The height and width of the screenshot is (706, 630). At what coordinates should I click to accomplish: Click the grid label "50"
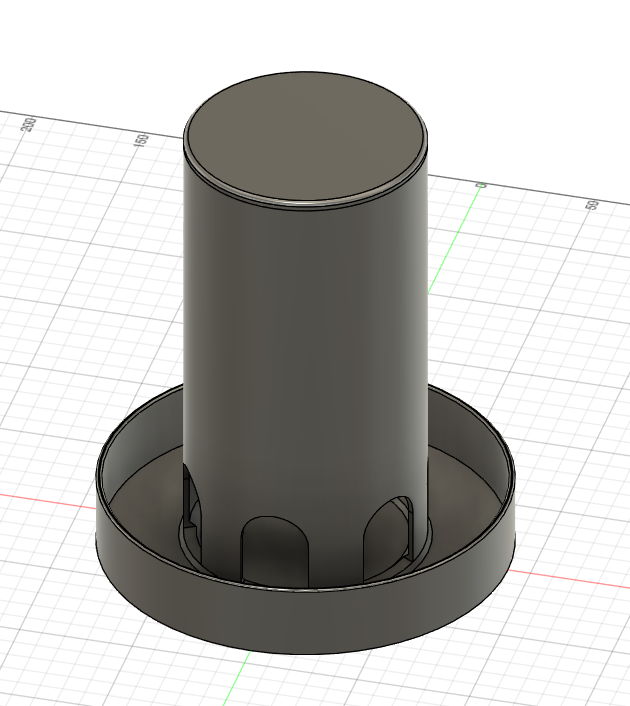coord(593,204)
